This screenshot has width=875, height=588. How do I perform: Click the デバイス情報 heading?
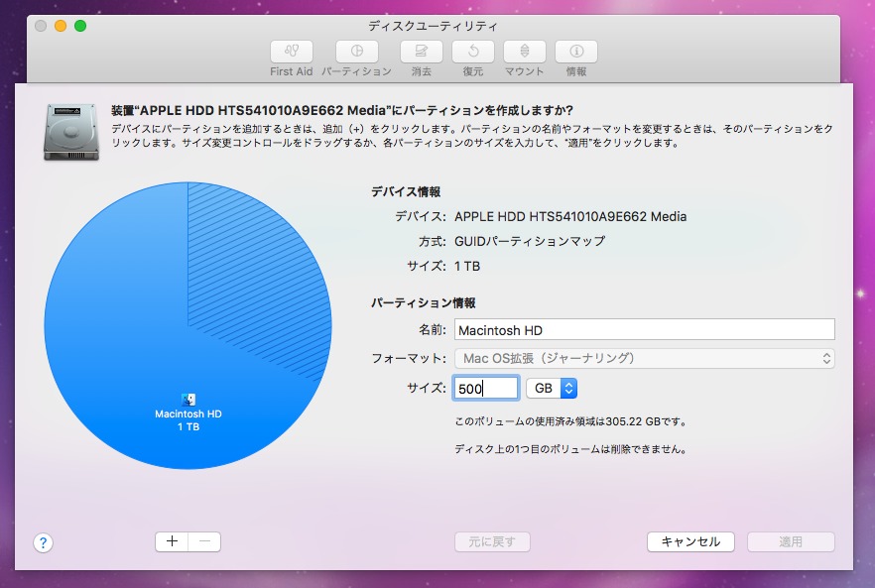coord(407,192)
